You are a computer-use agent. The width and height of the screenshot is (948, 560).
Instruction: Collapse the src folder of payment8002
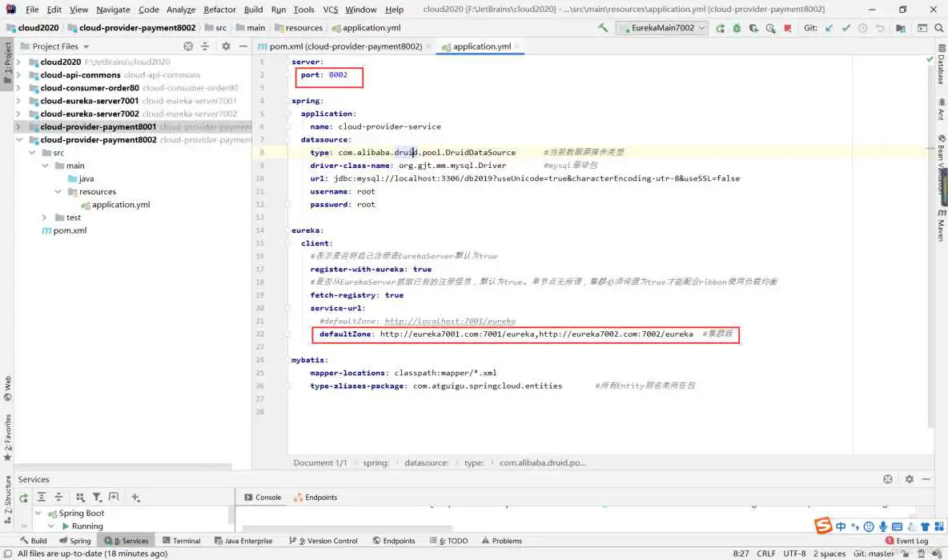pyautogui.click(x=32, y=152)
